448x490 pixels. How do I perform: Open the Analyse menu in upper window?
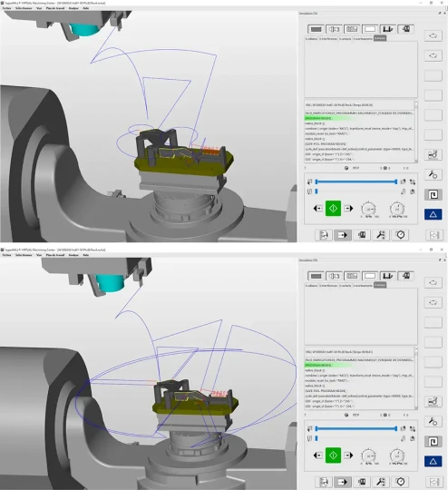tap(73, 8)
